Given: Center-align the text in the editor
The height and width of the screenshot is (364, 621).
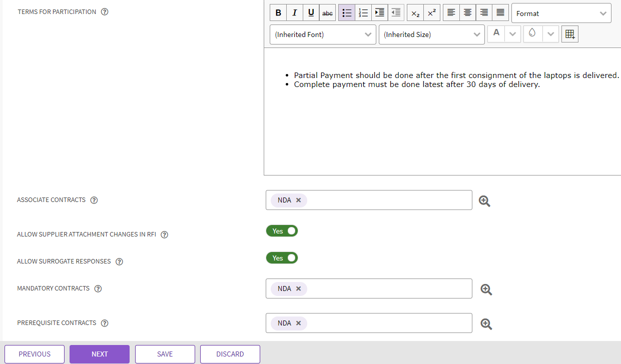Looking at the screenshot, I should (467, 13).
